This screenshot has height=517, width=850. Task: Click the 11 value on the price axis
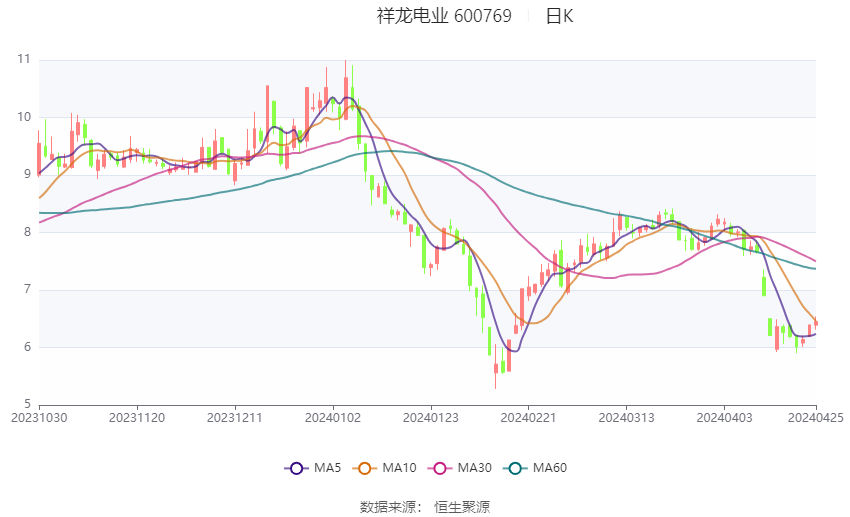[23, 60]
